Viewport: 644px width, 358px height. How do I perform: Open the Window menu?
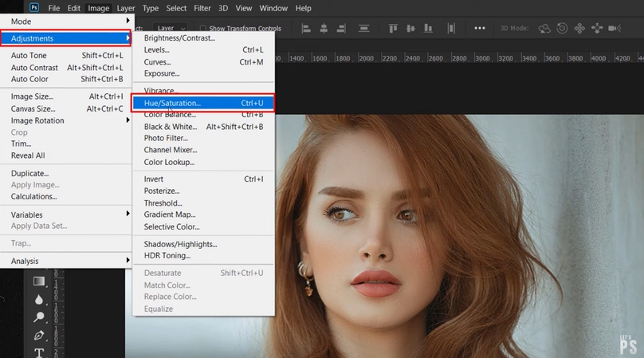point(273,8)
